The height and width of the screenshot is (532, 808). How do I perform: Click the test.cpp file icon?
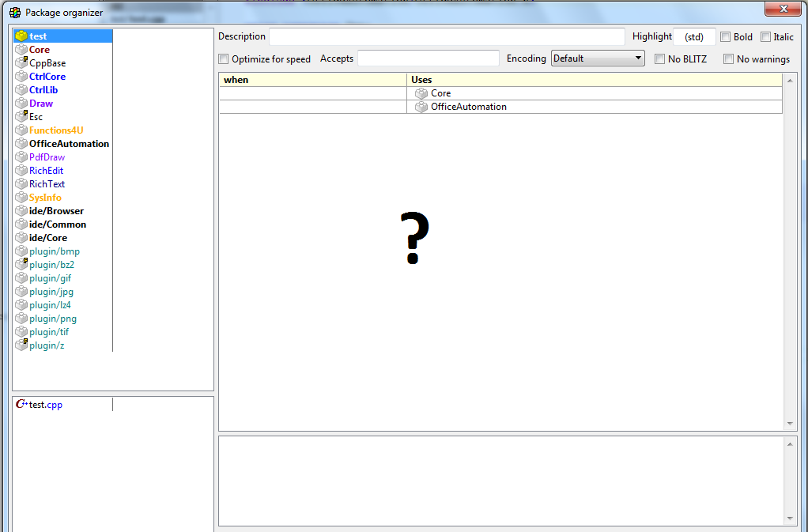coord(21,405)
